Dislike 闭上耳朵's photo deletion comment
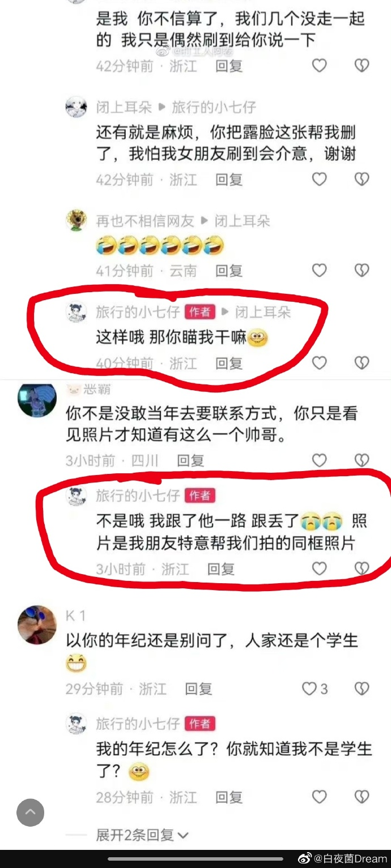391x868 pixels. (362, 179)
